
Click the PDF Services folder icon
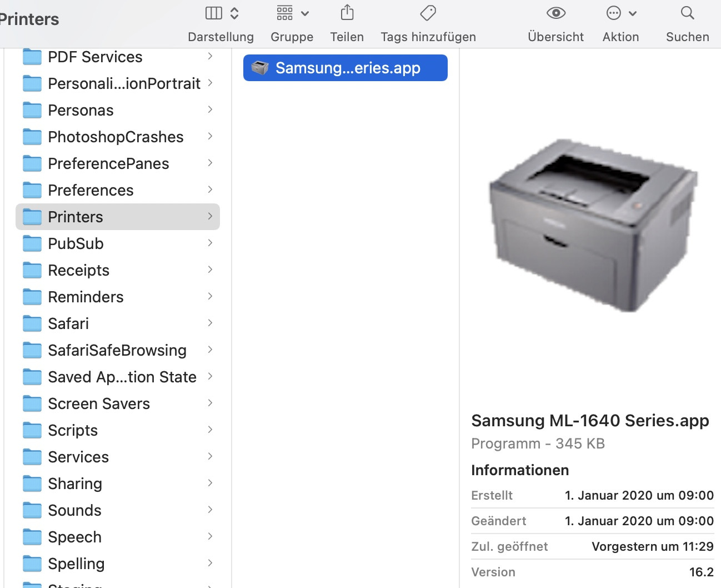tap(32, 57)
